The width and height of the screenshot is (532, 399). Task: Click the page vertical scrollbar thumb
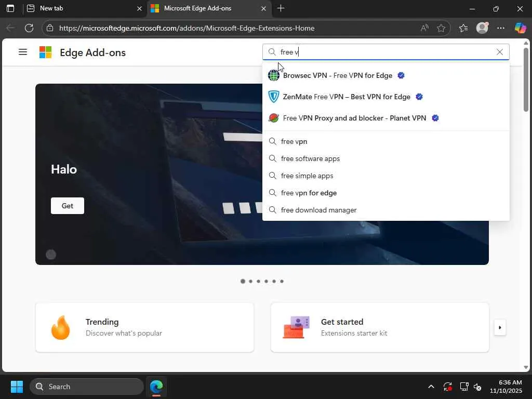click(526, 79)
